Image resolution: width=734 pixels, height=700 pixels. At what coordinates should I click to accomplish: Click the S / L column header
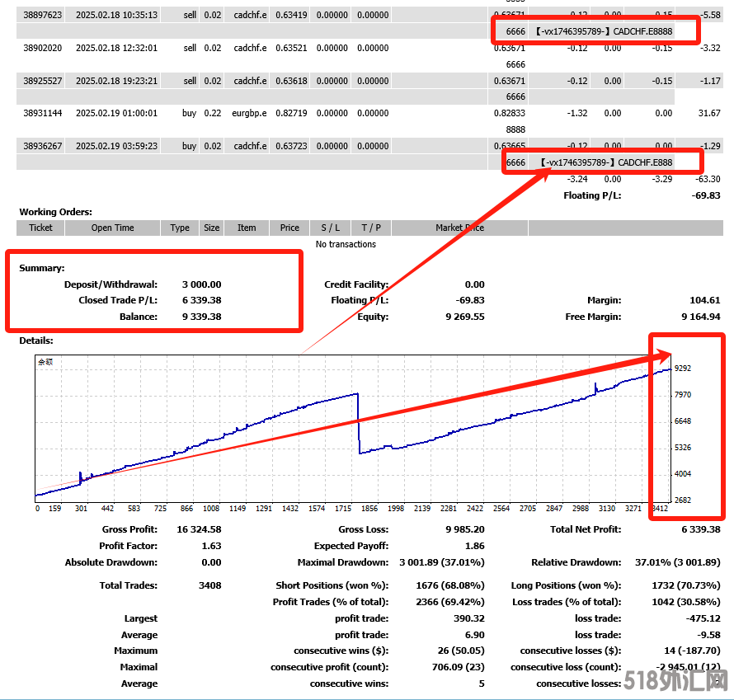(x=331, y=228)
